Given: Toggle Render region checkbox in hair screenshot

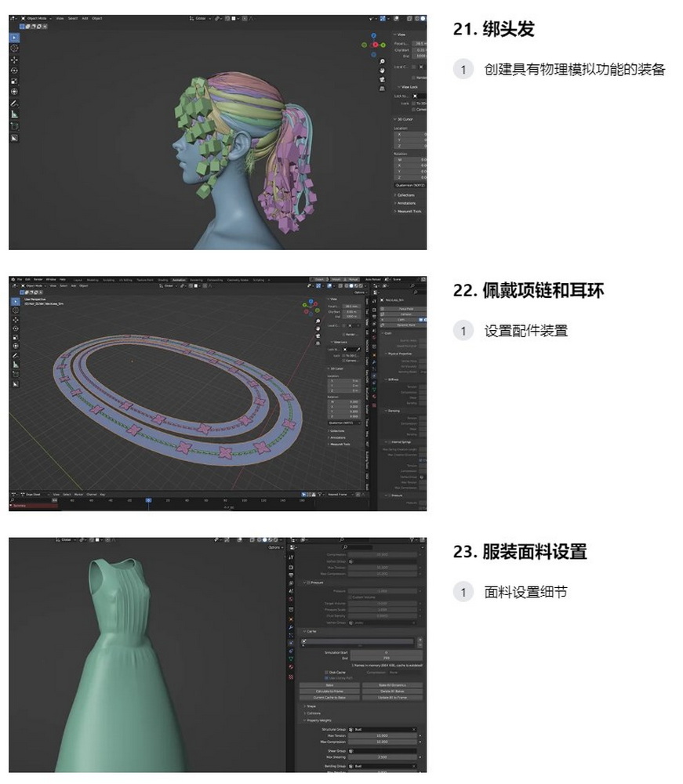Looking at the screenshot, I should coord(413,78).
